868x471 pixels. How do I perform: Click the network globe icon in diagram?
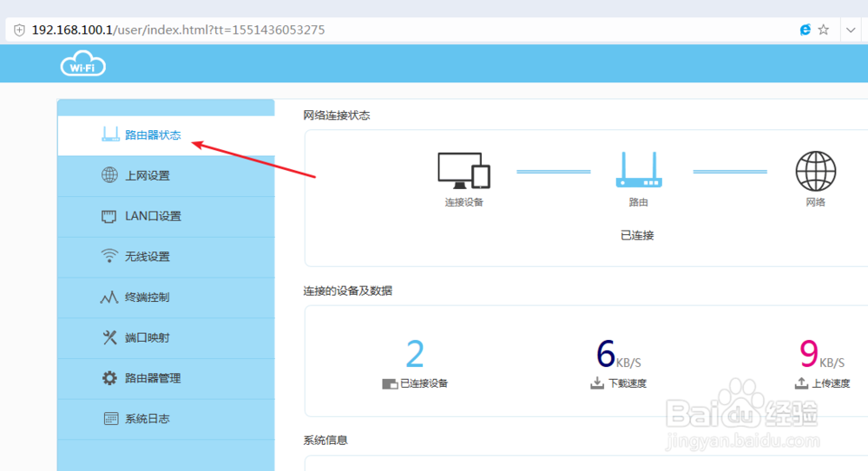click(x=815, y=171)
